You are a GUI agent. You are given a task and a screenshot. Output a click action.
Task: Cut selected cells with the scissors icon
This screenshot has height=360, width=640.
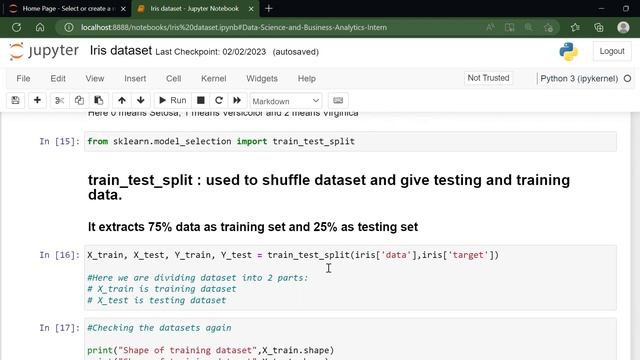click(60, 100)
